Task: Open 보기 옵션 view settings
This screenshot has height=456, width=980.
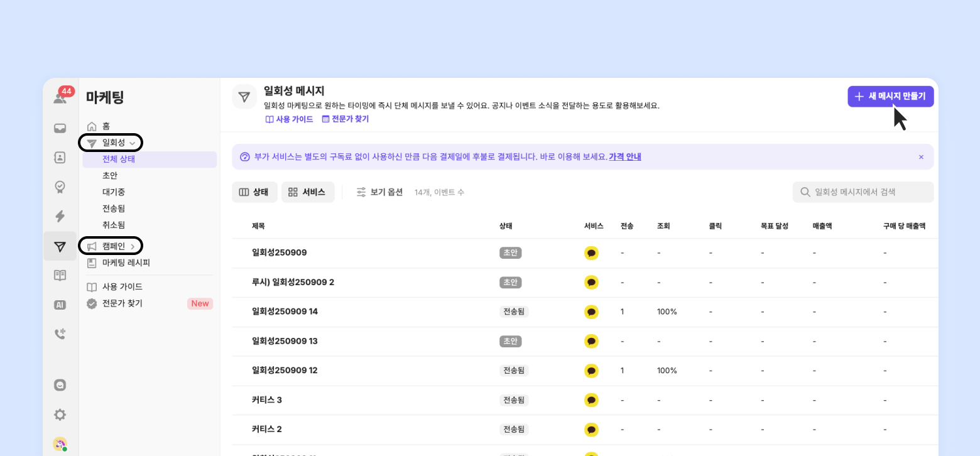Action: [x=379, y=192]
